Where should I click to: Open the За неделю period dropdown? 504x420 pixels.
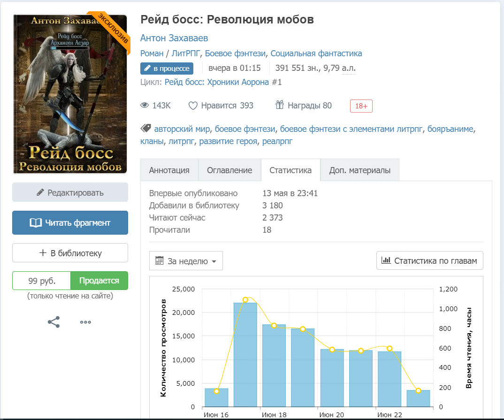tap(186, 261)
